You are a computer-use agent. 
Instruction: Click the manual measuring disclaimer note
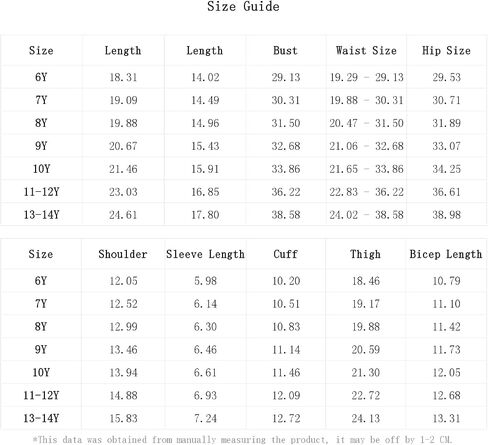242,440
